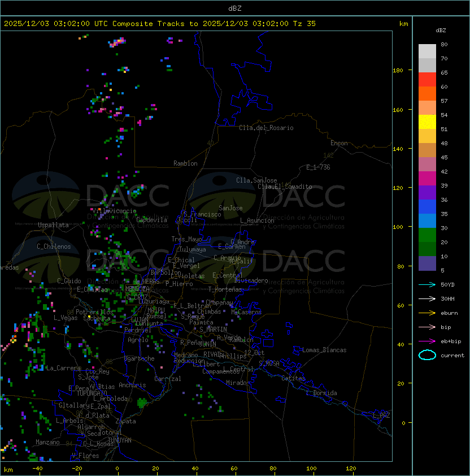Image resolution: width=470 pixels, height=476 pixels.
Task: Click the Uspallata town label
Action: click(53, 225)
